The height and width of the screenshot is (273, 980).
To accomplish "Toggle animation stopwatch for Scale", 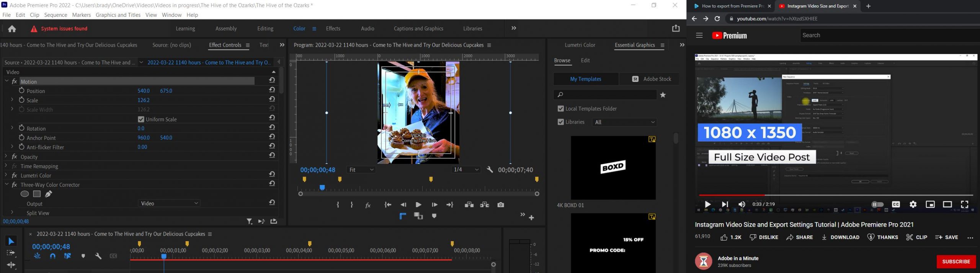I will click(x=22, y=100).
